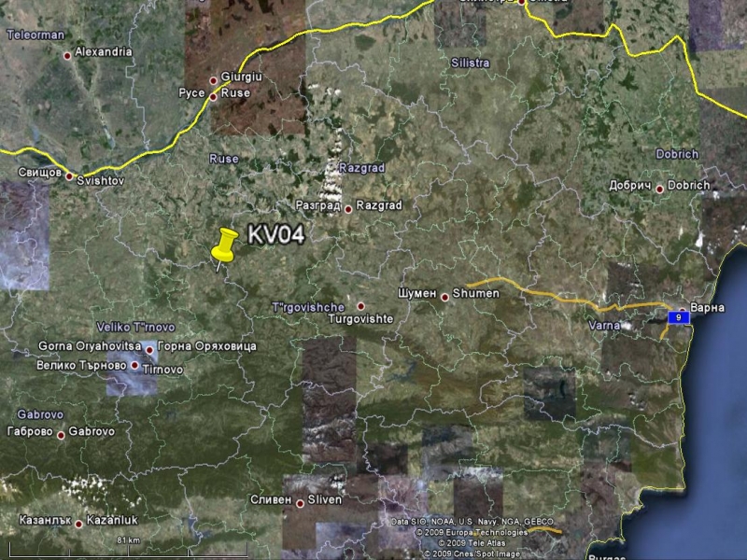Click the Cyrillic Горна Оряховица label

pyautogui.click(x=206, y=346)
